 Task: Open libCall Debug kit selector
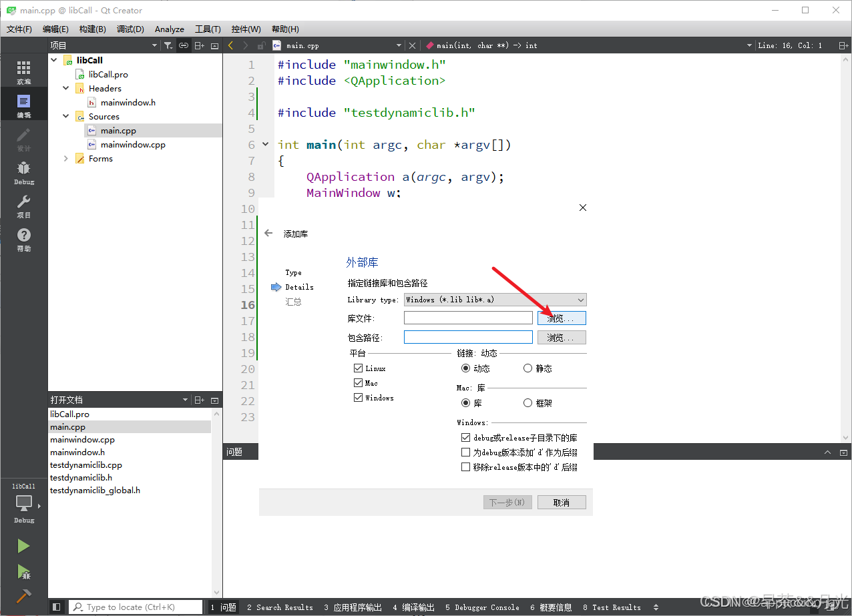(x=23, y=504)
